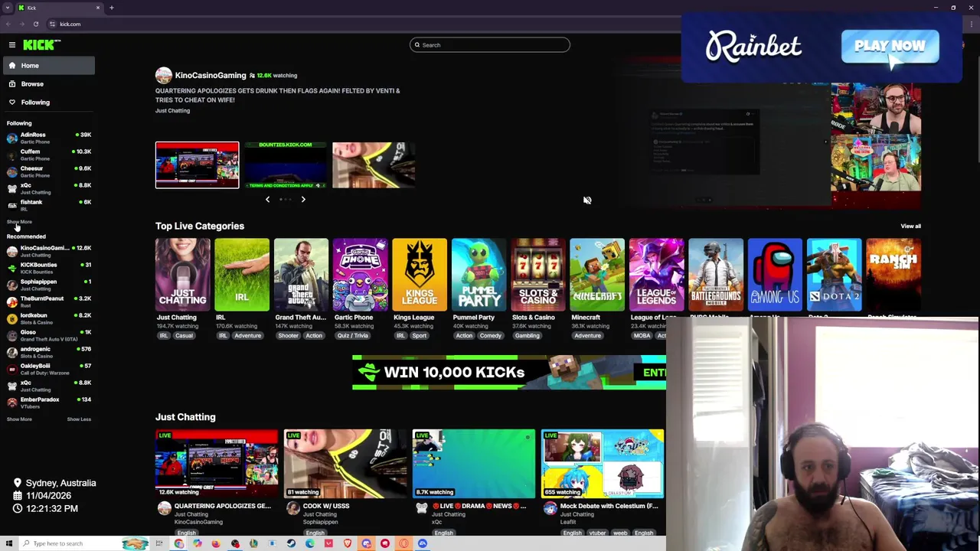Open Among Us category card
Image resolution: width=980 pixels, height=551 pixels.
pos(775,275)
